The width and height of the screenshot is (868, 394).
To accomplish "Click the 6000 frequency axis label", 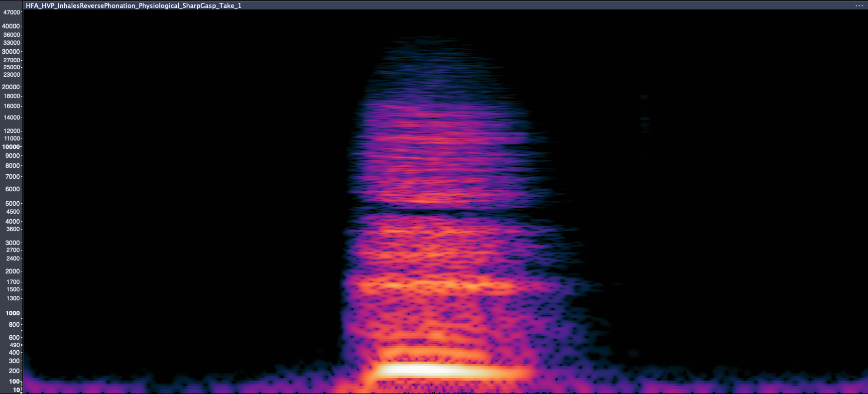I will point(13,189).
